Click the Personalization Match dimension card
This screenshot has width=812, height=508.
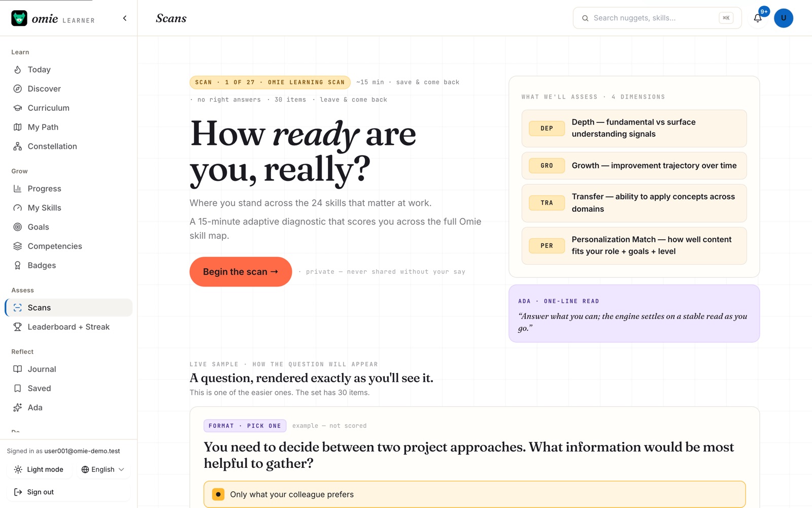634,246
